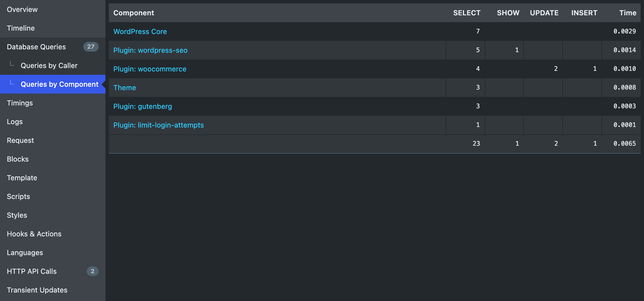
Task: Sort the table by Time column
Action: (x=628, y=13)
